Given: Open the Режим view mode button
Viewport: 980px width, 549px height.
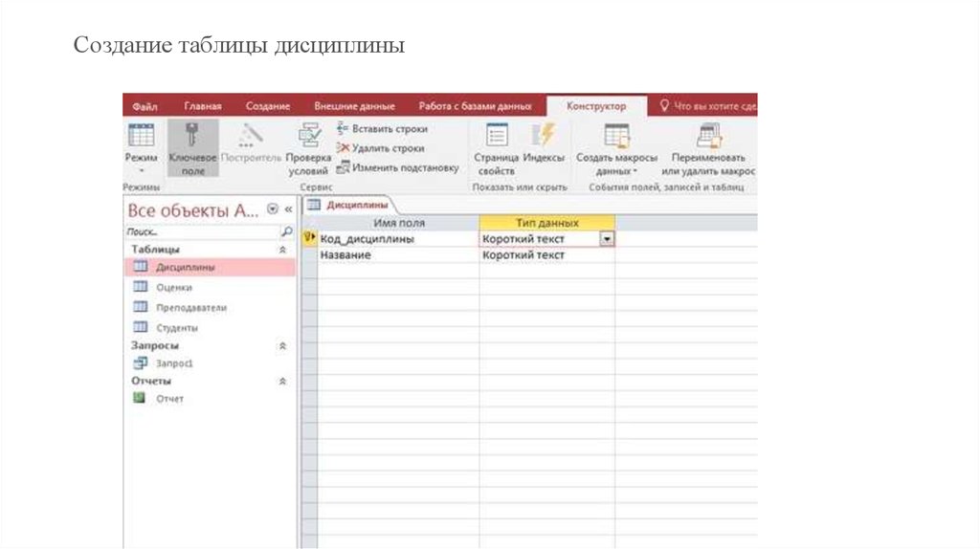Looking at the screenshot, I should (x=141, y=148).
